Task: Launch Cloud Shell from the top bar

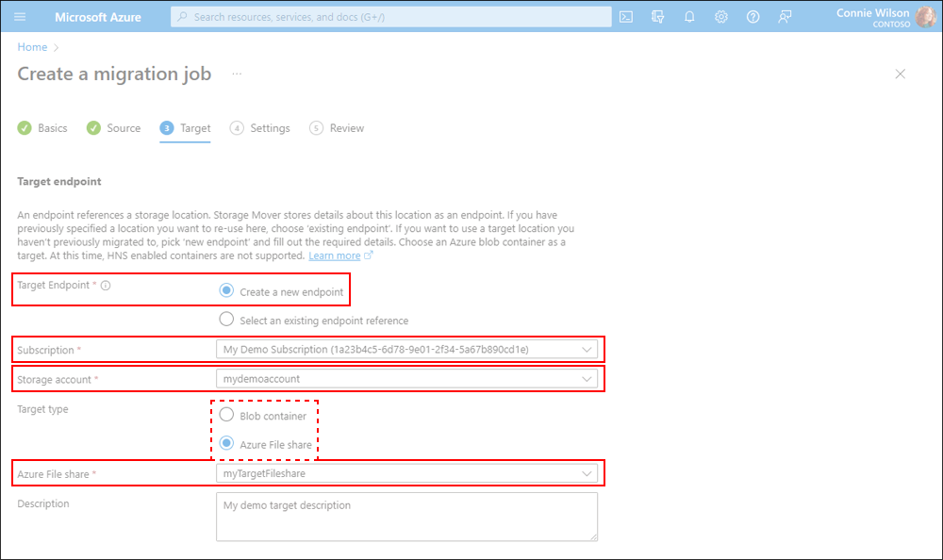Action: click(x=626, y=17)
